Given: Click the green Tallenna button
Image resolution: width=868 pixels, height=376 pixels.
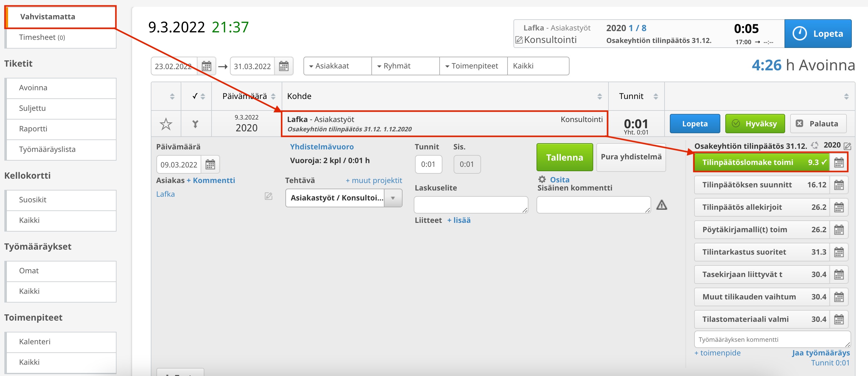Looking at the screenshot, I should tap(565, 157).
